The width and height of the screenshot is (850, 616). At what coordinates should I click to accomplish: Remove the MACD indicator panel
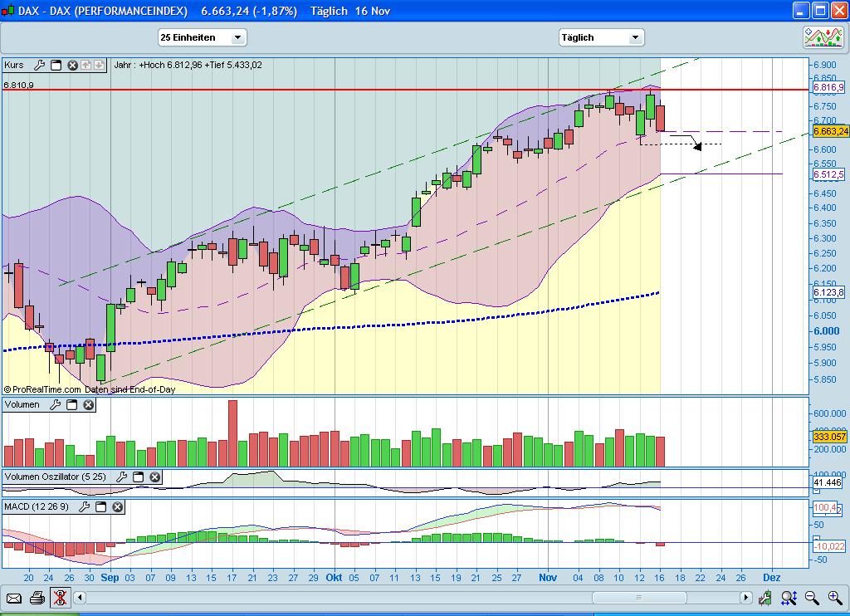coord(118,506)
